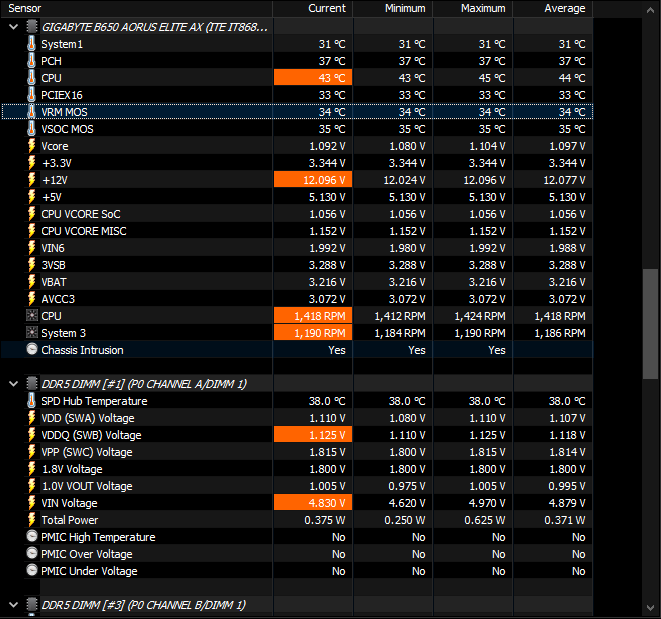Click the PMIC High Temperature status icon
The width and height of the screenshot is (661, 619).
click(31, 537)
